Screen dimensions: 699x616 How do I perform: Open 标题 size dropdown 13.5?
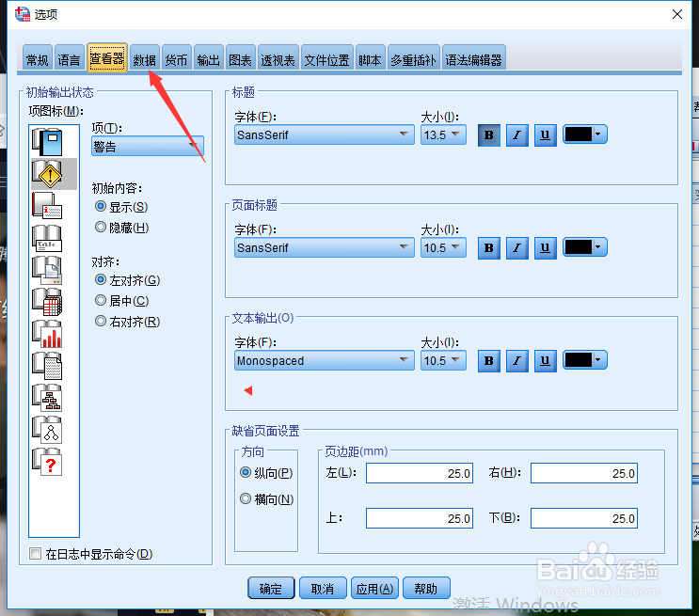click(443, 134)
